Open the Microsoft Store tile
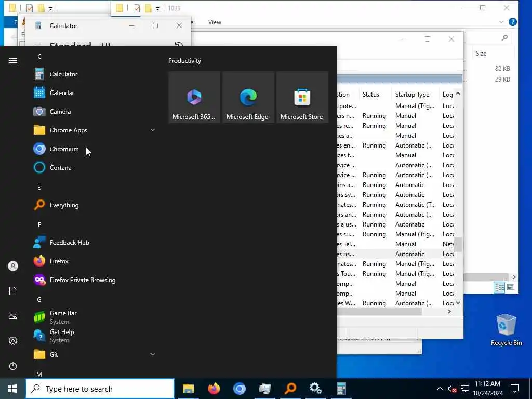Screen dimensions: 532x399 (x=302, y=97)
